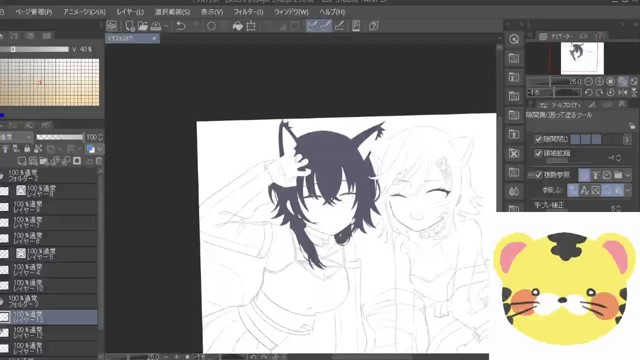This screenshot has height=360, width=640.
Task: Click the create layer mask icon
Action: click(77, 161)
